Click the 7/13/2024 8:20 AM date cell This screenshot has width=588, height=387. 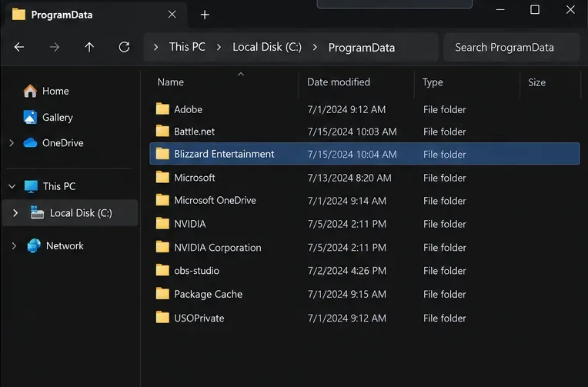tap(349, 178)
